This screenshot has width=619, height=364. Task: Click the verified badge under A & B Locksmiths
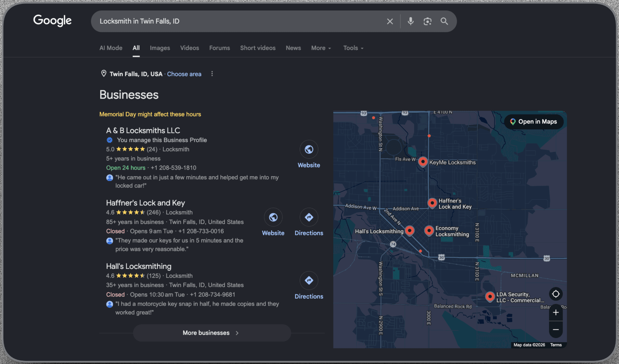click(109, 140)
